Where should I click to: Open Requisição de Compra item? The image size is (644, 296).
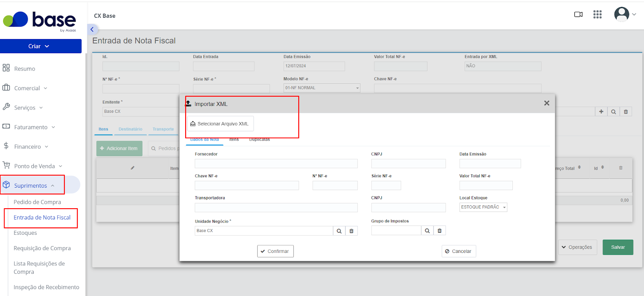coord(42,248)
